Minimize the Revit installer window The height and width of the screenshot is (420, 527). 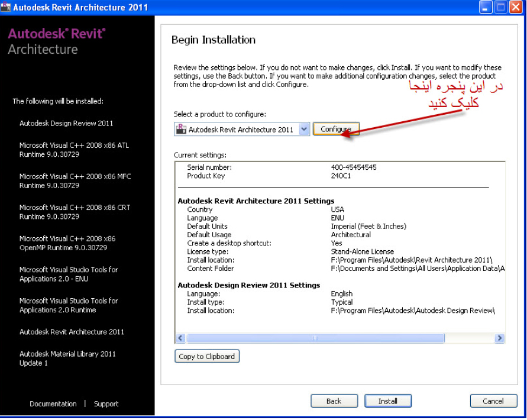486,8
